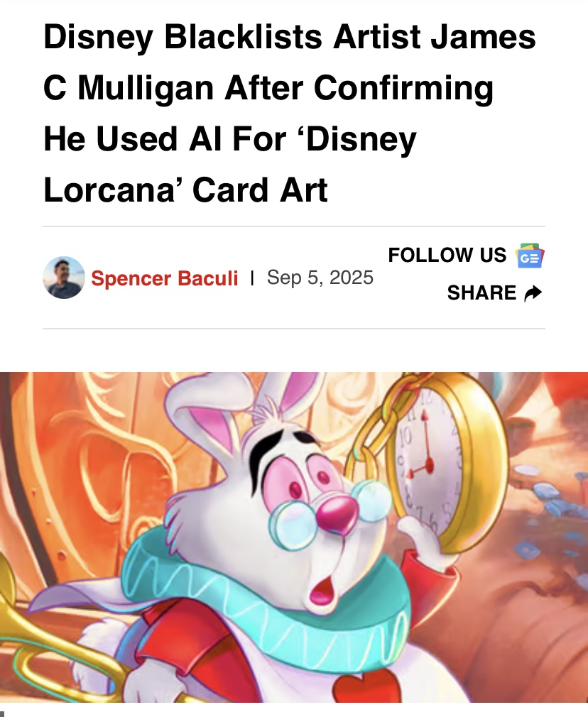The width and height of the screenshot is (588, 717).
Task: Click 'James' in the headline
Action: click(x=483, y=37)
